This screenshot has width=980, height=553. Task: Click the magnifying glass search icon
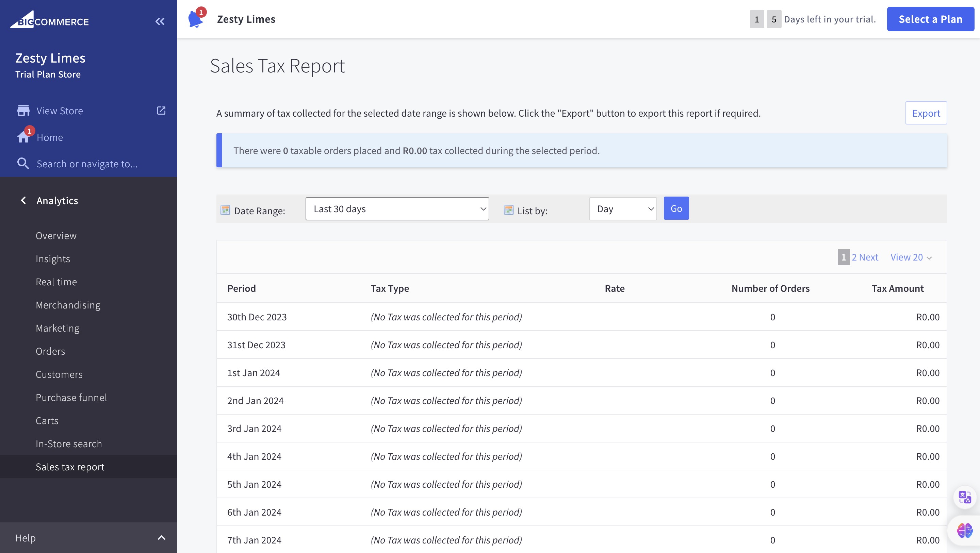pos(23,164)
